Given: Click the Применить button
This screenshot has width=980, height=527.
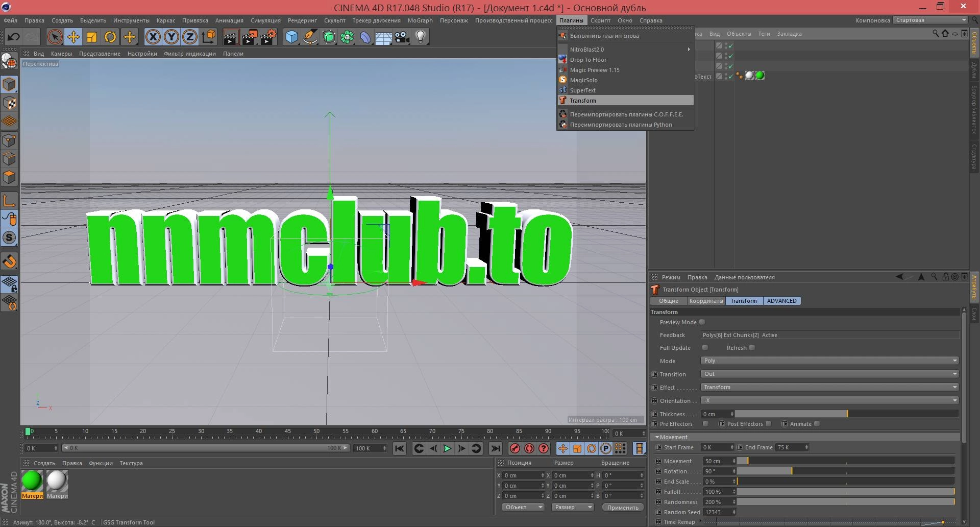Looking at the screenshot, I should (x=623, y=507).
